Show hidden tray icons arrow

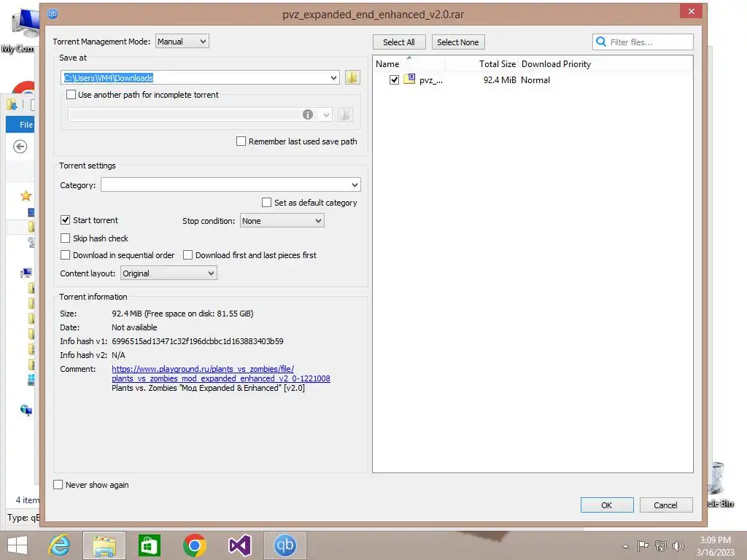pos(625,546)
